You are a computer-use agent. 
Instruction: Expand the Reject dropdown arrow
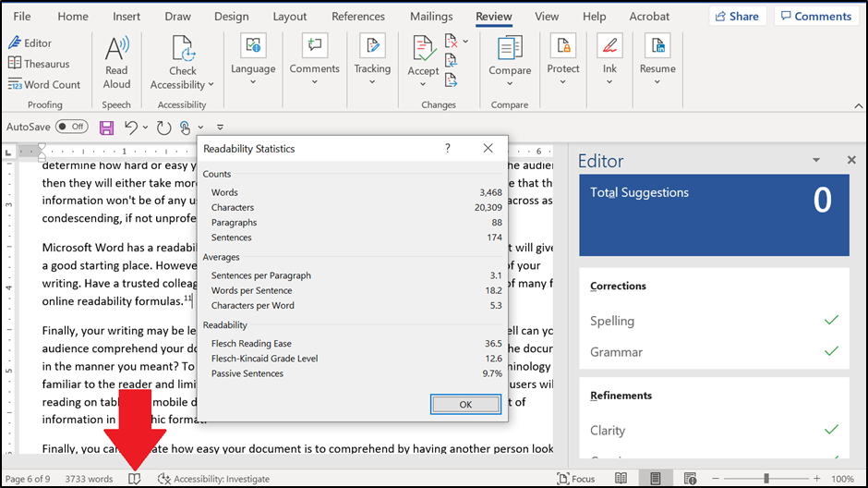465,41
